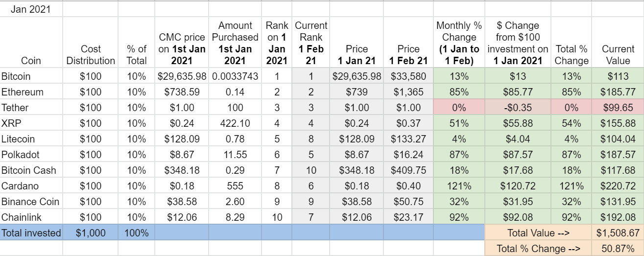The width and height of the screenshot is (644, 256).
Task: Select Chainlink amount purchased '8.29'
Action: pos(235,217)
